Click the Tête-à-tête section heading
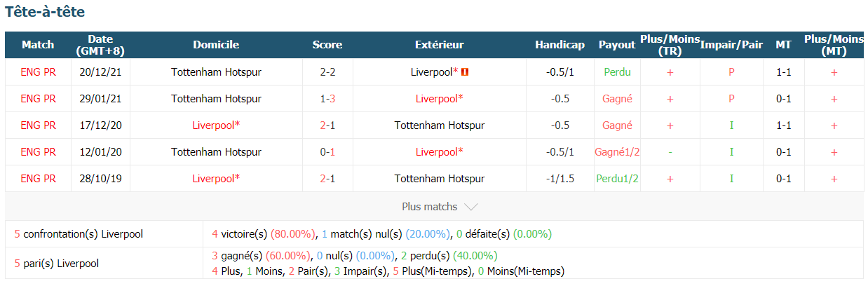The image size is (868, 286). 46,13
